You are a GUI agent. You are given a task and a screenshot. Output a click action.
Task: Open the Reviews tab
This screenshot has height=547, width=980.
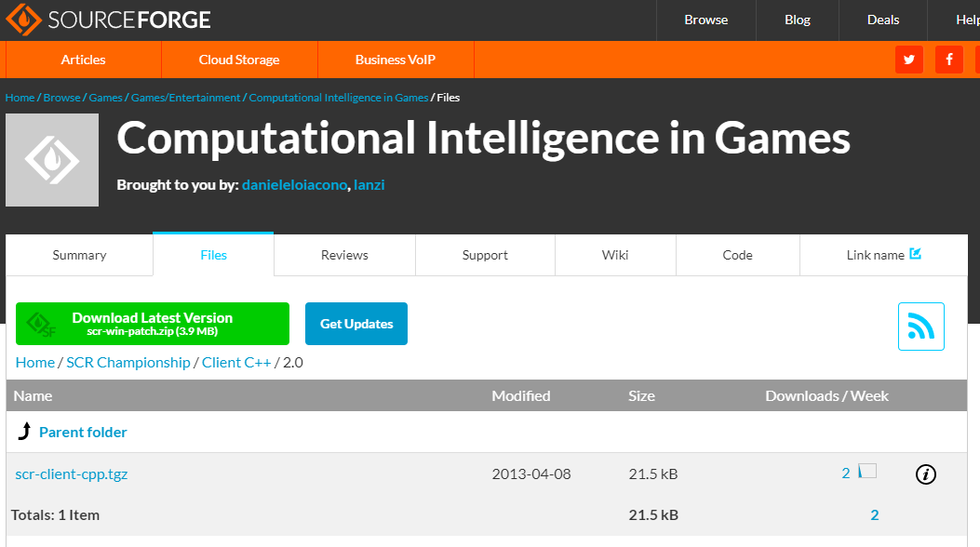344,255
